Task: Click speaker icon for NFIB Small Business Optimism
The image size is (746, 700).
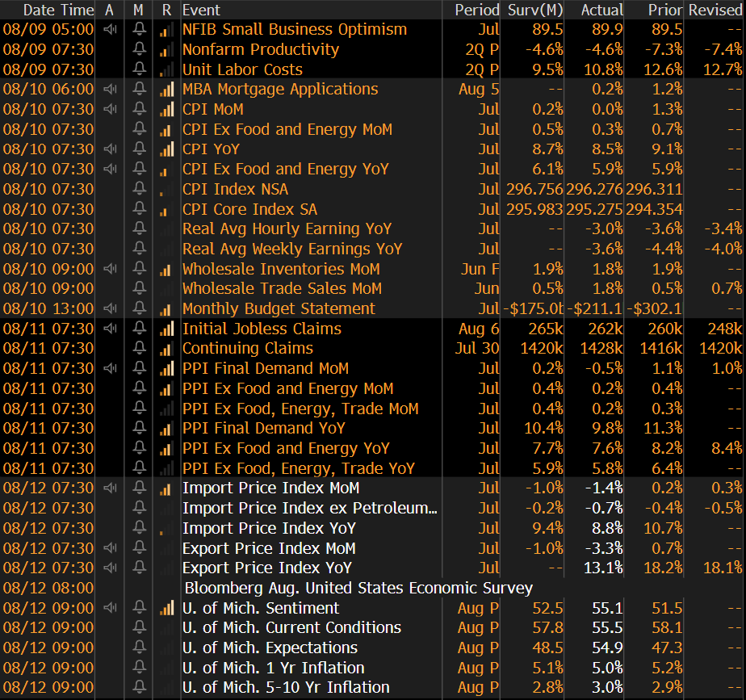Action: click(x=110, y=29)
